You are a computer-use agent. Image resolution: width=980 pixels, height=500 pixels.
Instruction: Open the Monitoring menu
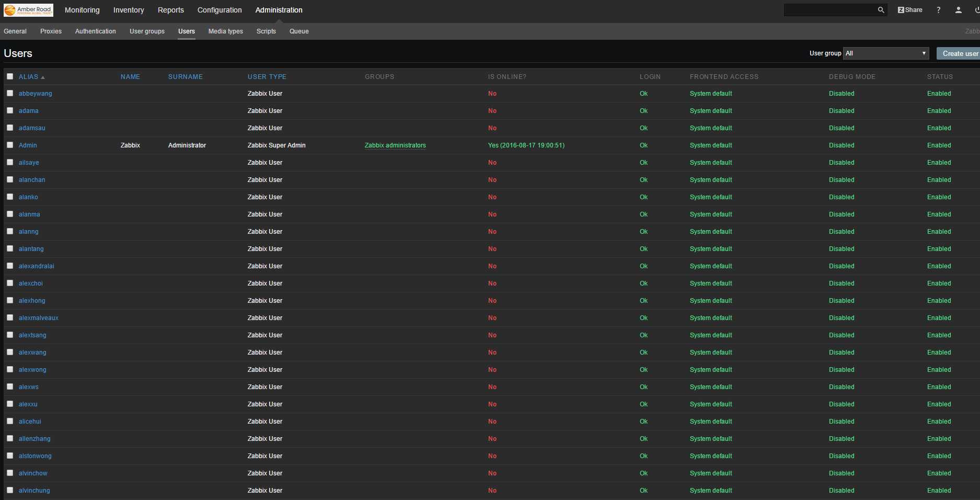pos(82,10)
